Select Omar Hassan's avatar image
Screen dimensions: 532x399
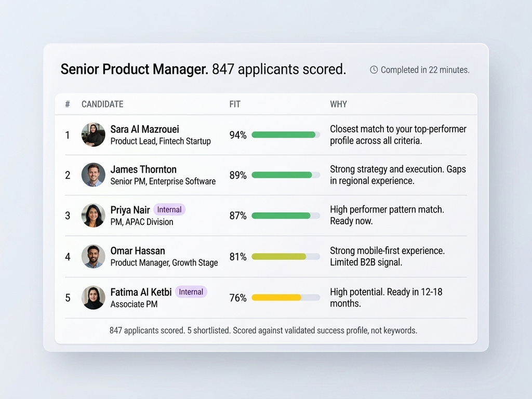(x=94, y=256)
